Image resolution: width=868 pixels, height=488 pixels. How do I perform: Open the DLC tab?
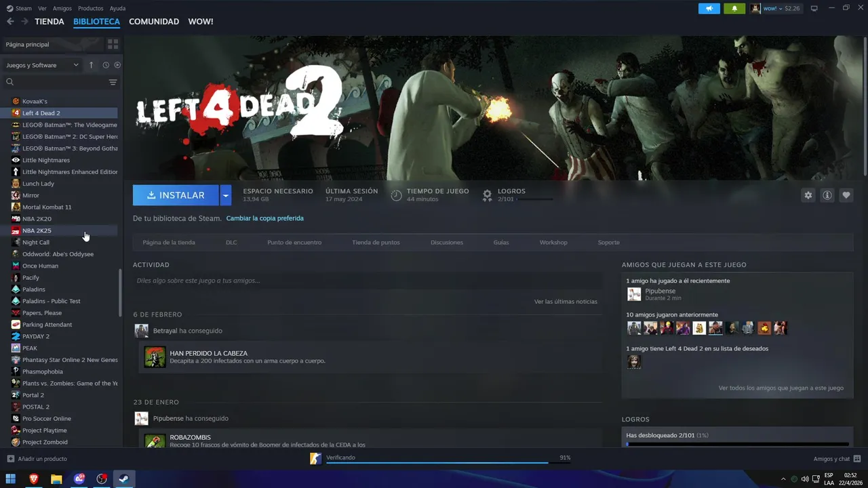231,242
